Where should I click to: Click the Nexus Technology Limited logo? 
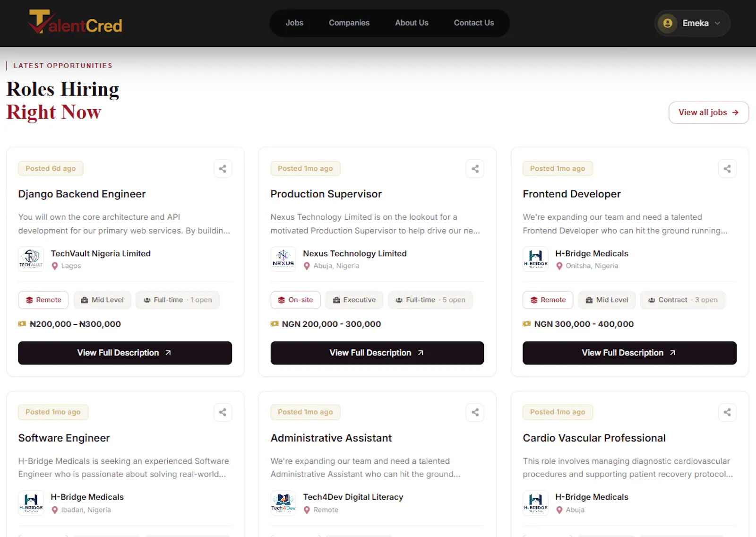coord(283,259)
